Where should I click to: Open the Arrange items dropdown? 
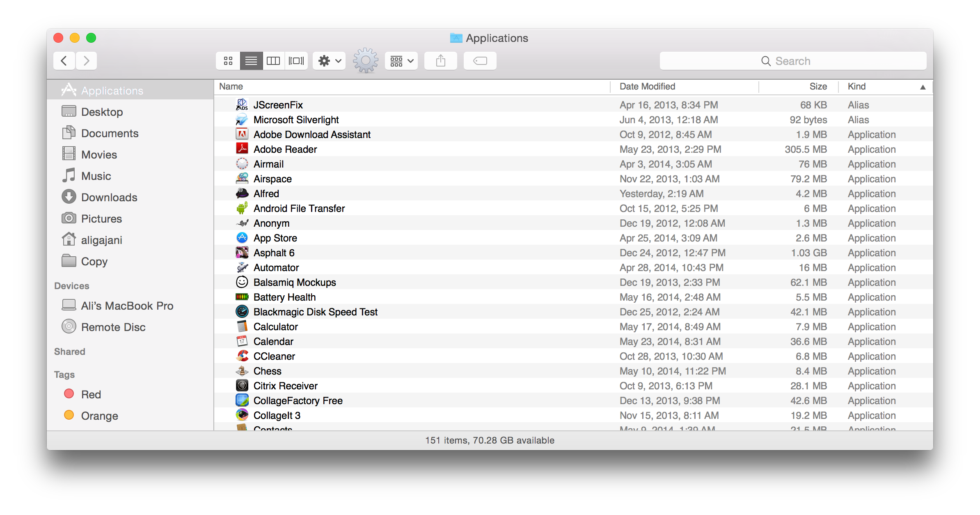pos(401,61)
